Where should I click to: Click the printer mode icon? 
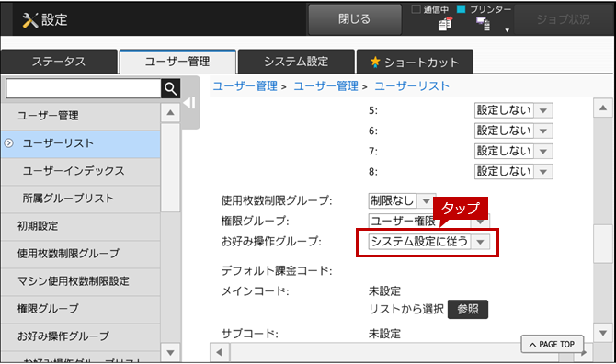[x=483, y=24]
